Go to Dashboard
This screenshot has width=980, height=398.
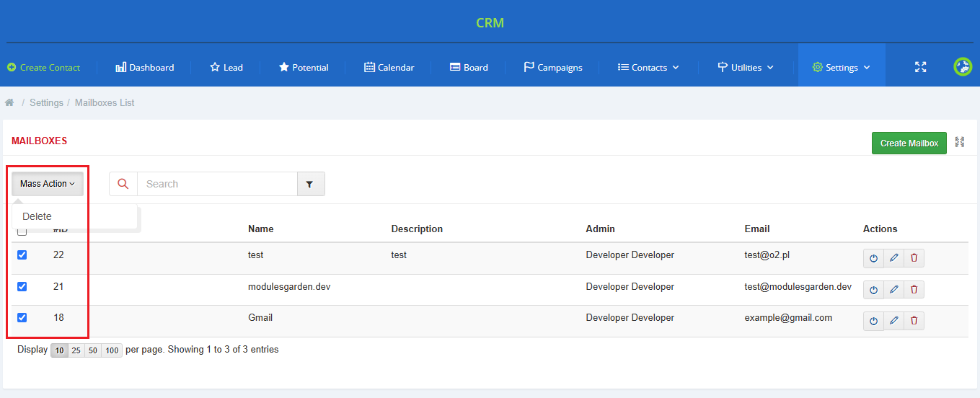(145, 67)
